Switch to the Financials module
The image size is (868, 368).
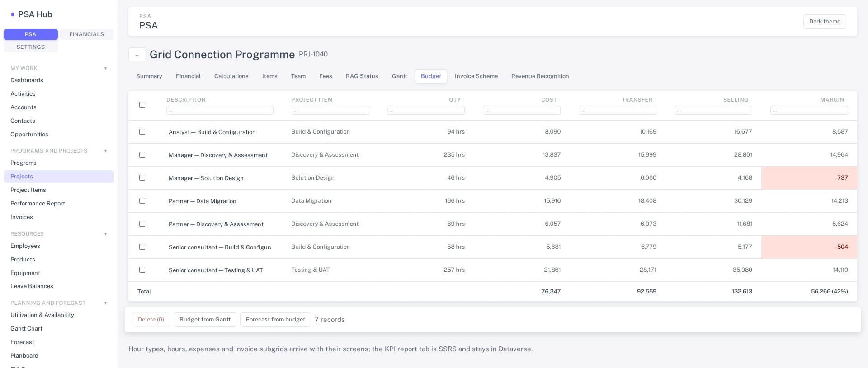point(87,34)
